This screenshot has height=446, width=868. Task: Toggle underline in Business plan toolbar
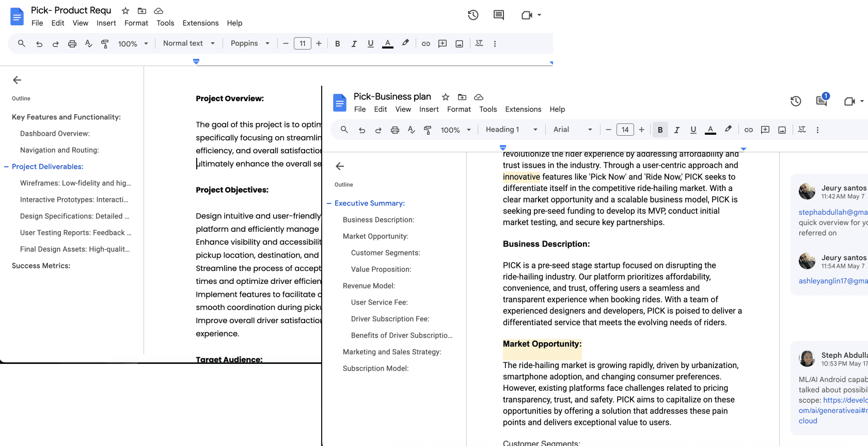(693, 130)
